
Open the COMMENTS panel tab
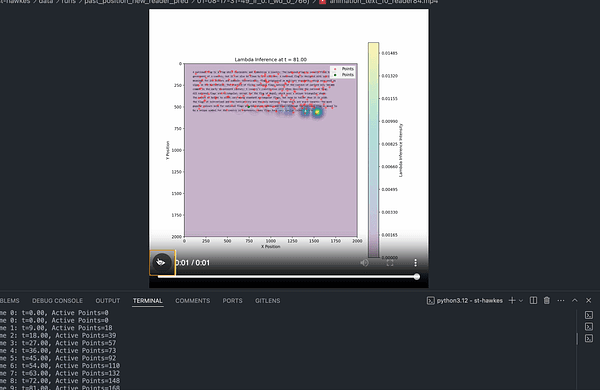192,301
